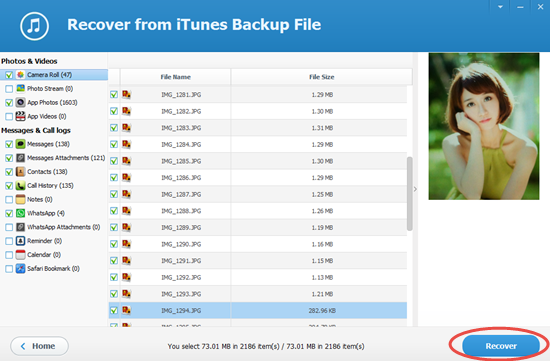Click the image icon for IMG_1289.JPG
The image size is (550, 361).
click(126, 227)
